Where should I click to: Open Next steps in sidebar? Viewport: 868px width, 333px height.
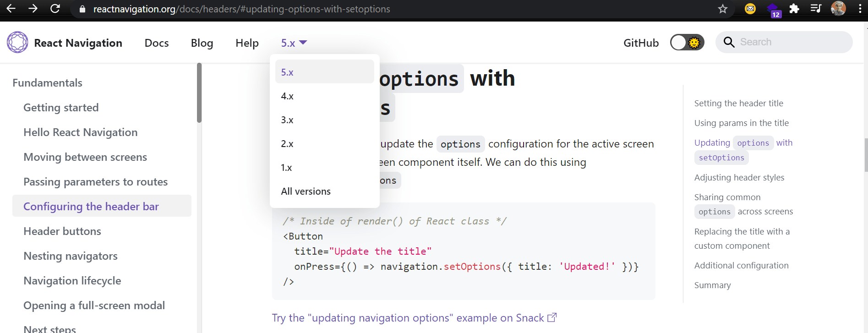point(50,329)
